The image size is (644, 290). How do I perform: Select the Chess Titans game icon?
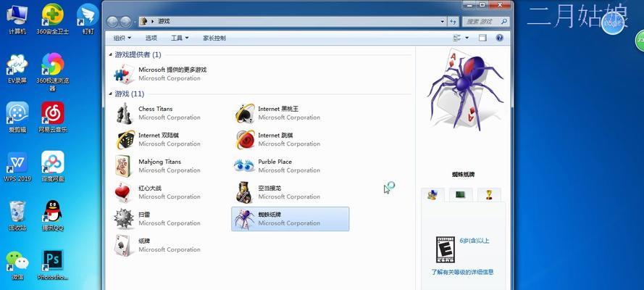[x=124, y=113]
